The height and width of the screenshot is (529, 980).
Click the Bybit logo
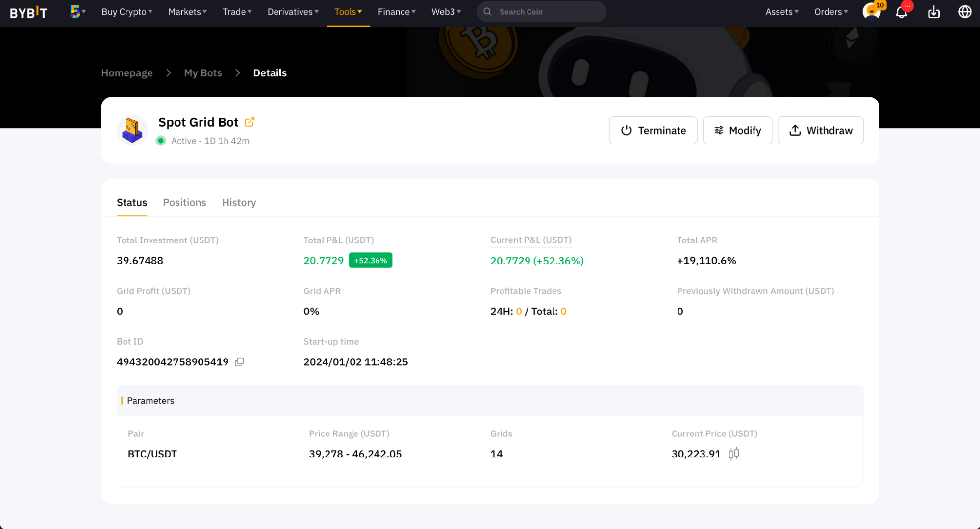(x=28, y=12)
